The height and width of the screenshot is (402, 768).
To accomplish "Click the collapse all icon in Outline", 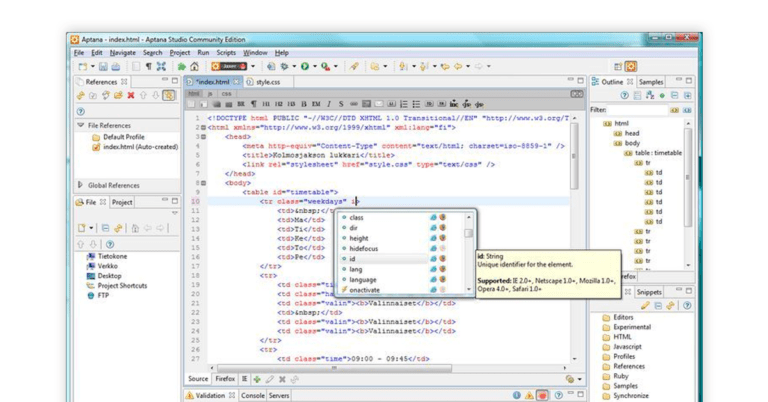I will (x=675, y=95).
